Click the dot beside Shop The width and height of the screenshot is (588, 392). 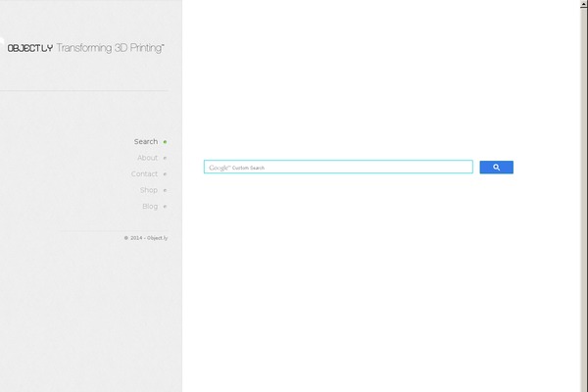[x=165, y=190]
